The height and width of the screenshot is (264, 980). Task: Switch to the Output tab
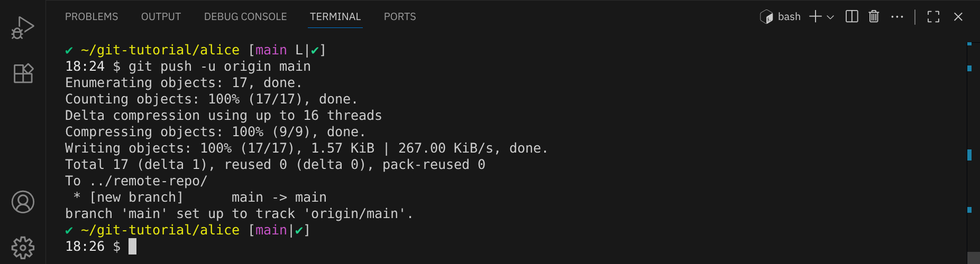click(x=161, y=17)
